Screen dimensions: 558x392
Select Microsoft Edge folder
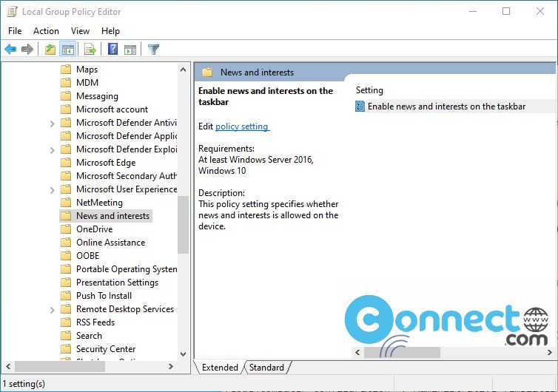coord(106,163)
